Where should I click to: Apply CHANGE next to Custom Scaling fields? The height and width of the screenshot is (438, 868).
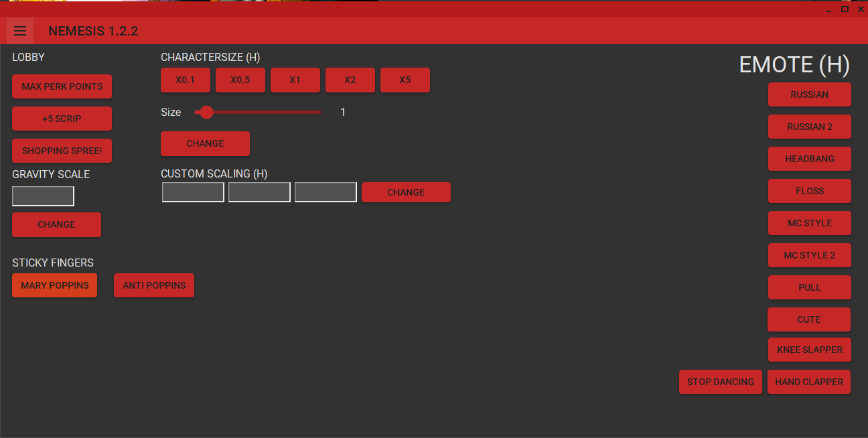coord(407,192)
